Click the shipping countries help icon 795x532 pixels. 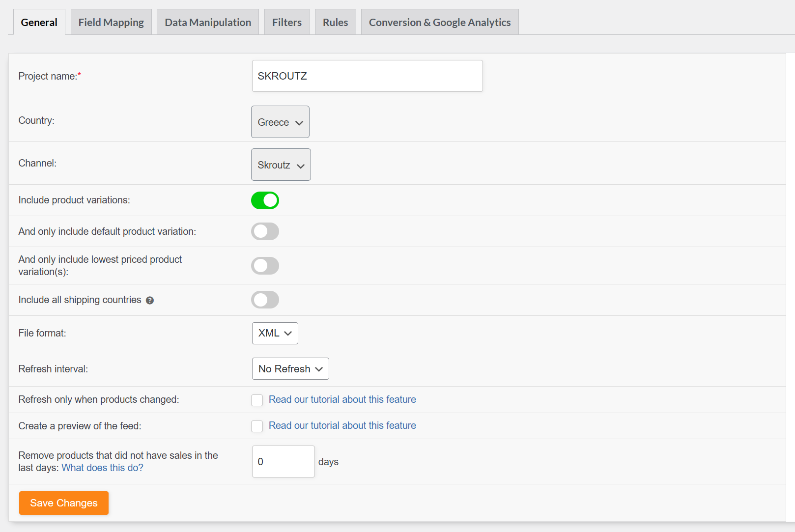pos(150,301)
